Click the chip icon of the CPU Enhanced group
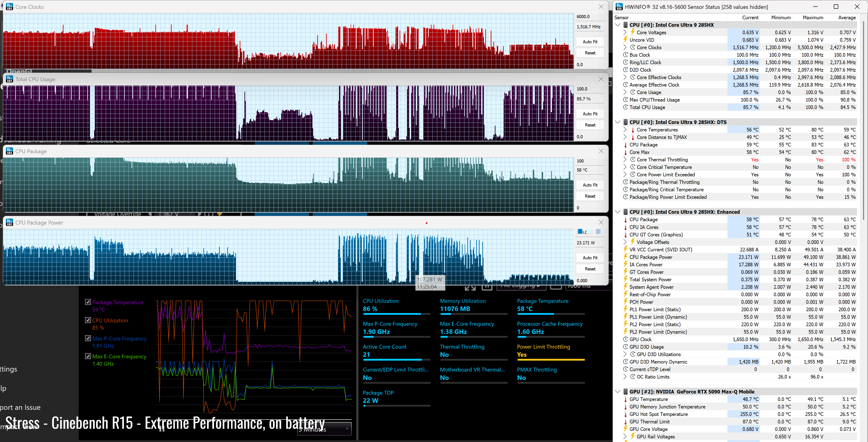Image resolution: width=868 pixels, height=442 pixels. [x=625, y=212]
